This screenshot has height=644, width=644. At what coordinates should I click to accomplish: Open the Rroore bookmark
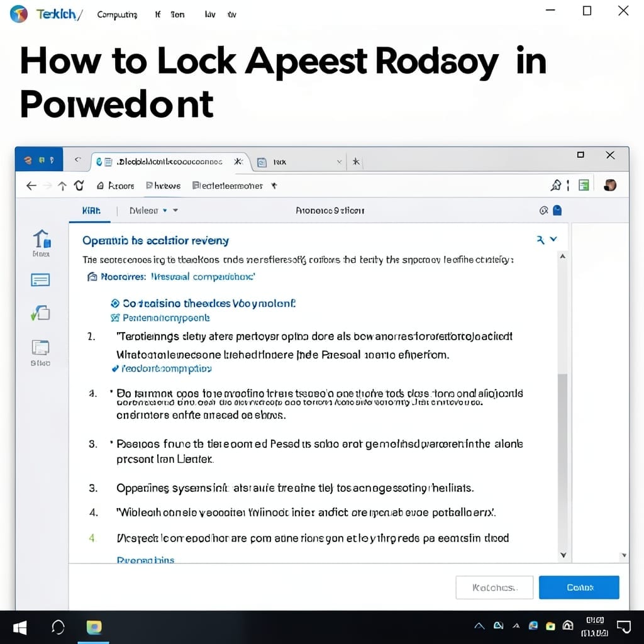pos(116,186)
